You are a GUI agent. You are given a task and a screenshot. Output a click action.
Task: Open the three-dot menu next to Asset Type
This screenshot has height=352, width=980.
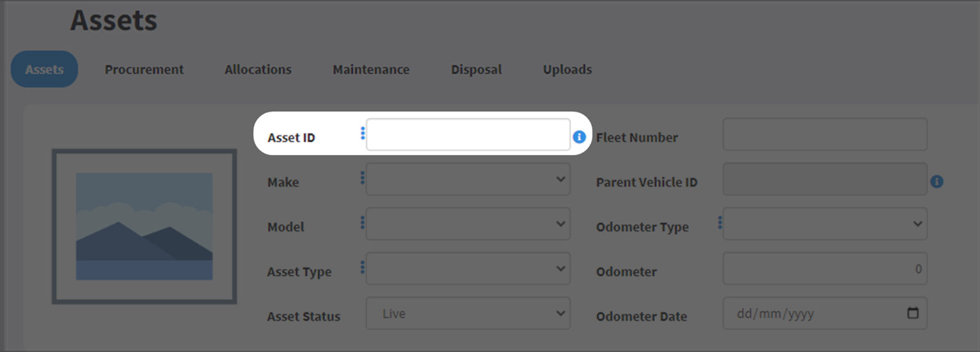[363, 267]
